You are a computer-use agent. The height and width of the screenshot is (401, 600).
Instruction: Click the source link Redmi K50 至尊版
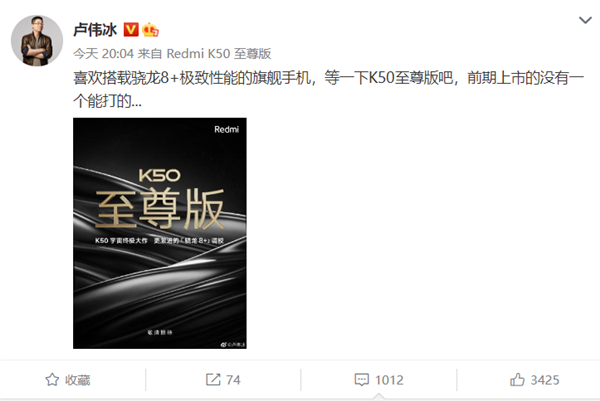click(x=219, y=54)
